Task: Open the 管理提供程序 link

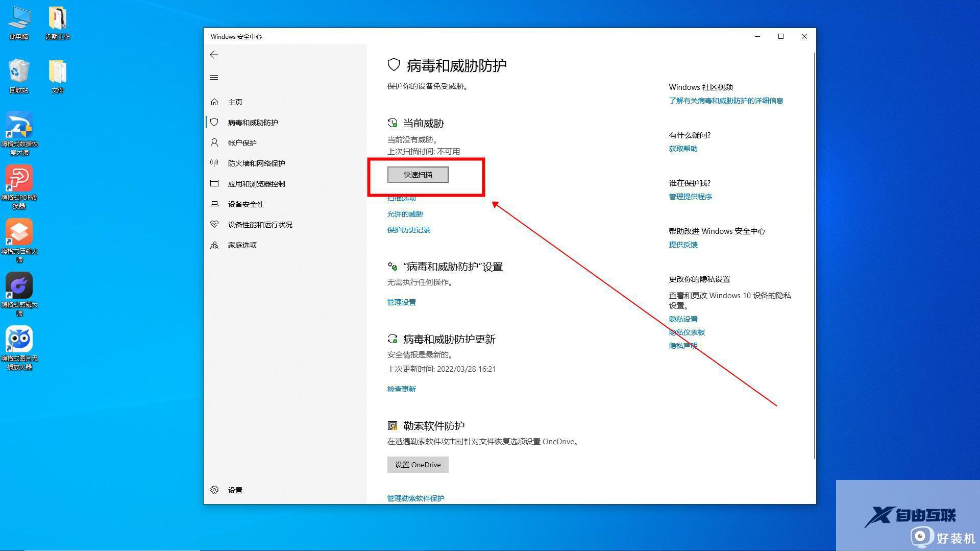Action: 691,197
